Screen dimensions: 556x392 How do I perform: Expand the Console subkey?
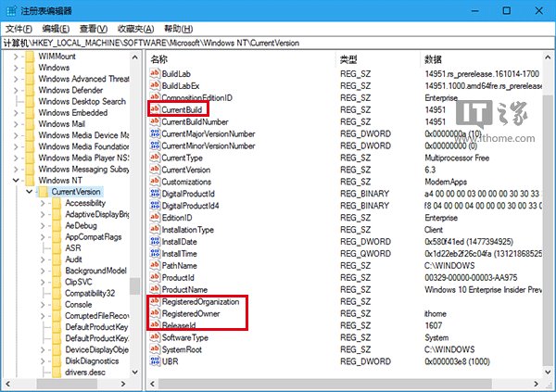point(43,304)
